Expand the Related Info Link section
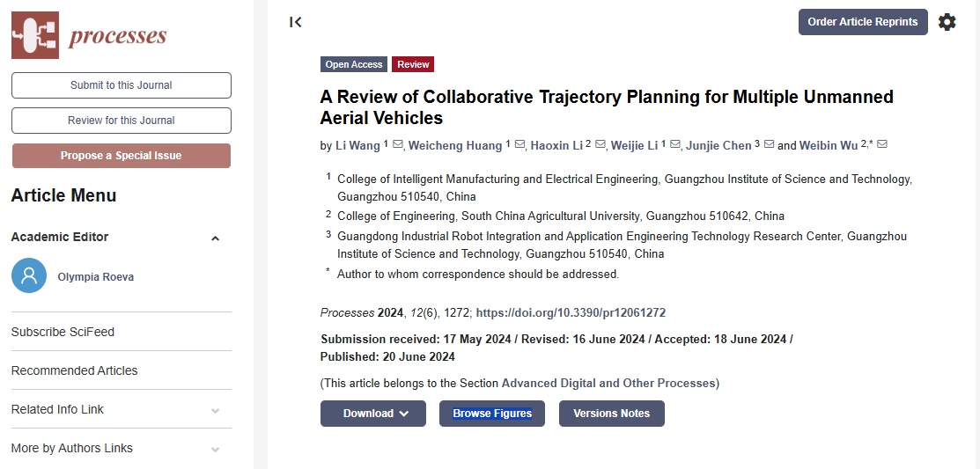Image resolution: width=980 pixels, height=469 pixels. 215,411
